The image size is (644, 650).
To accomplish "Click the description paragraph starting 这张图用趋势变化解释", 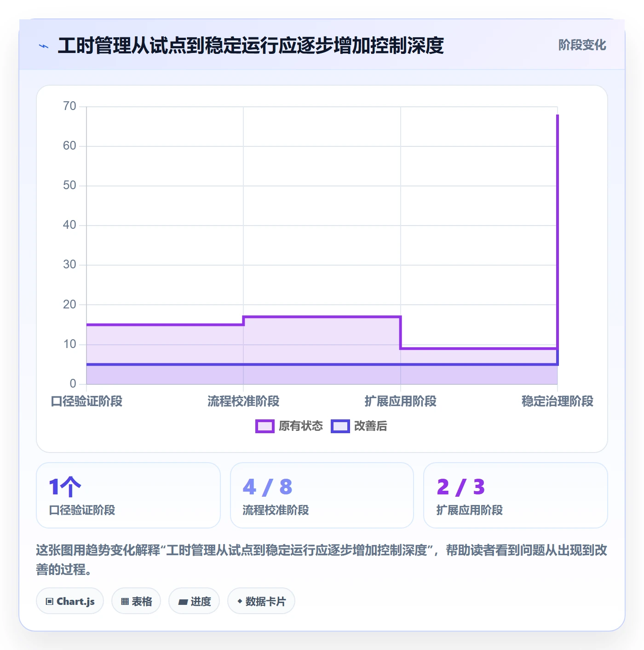I will [322, 560].
